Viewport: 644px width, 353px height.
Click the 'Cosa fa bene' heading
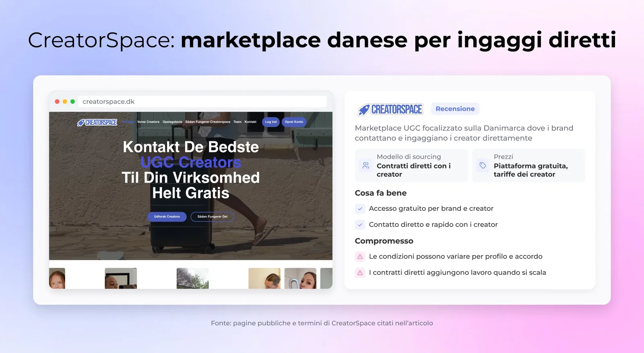click(381, 193)
